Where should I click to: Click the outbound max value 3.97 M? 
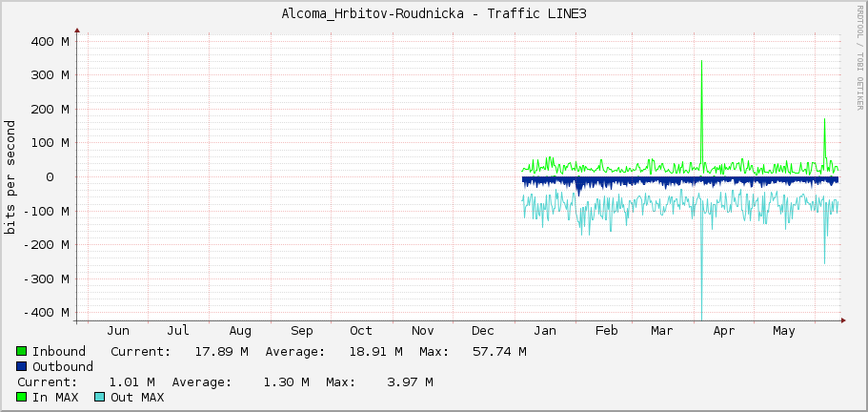click(411, 382)
